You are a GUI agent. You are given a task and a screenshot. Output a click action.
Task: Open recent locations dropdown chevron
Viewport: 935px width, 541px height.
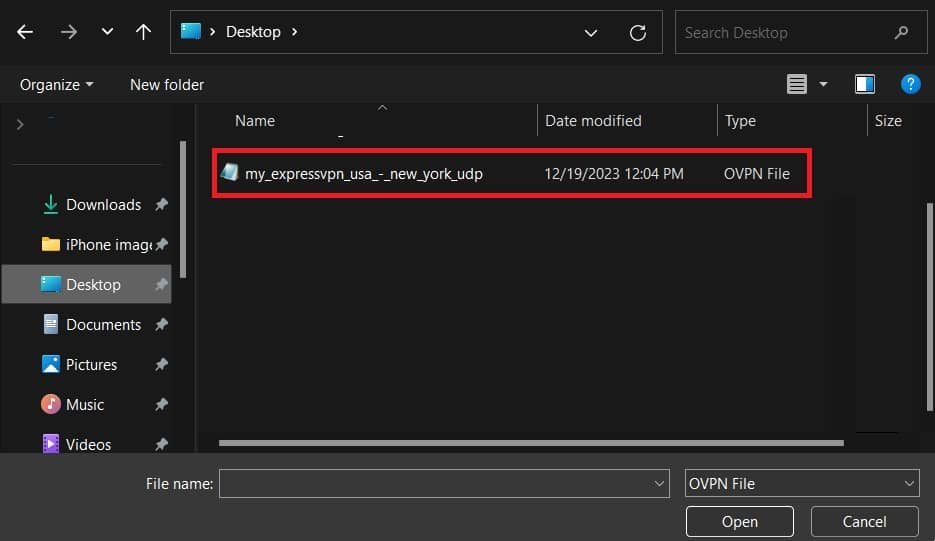click(x=107, y=31)
